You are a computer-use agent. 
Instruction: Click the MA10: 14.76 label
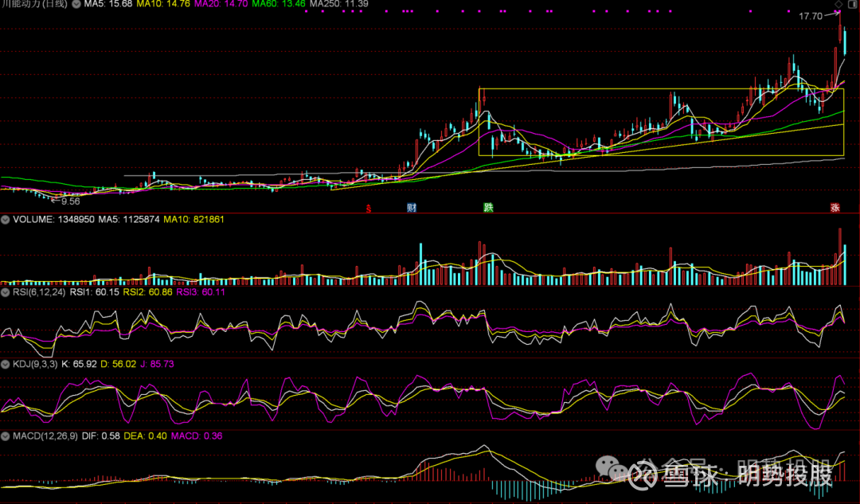pyautogui.click(x=163, y=4)
